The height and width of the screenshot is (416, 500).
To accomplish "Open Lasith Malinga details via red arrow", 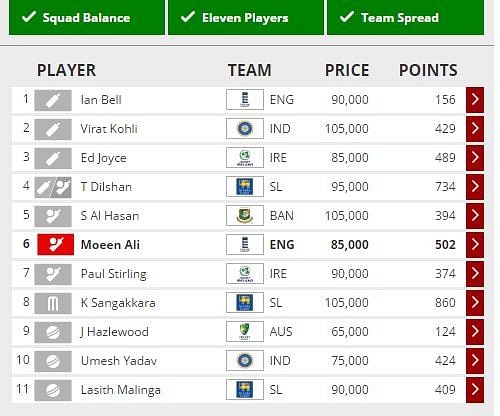I will 475,389.
